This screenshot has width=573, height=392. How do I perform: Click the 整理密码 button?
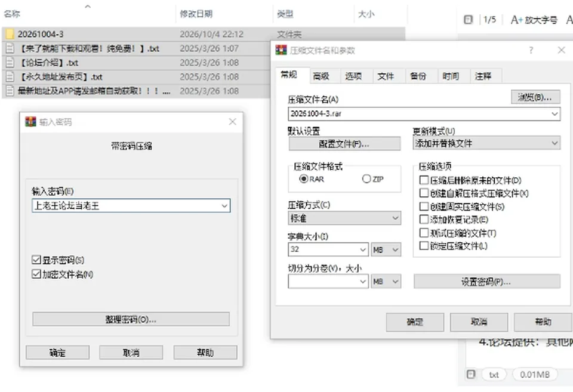point(131,319)
